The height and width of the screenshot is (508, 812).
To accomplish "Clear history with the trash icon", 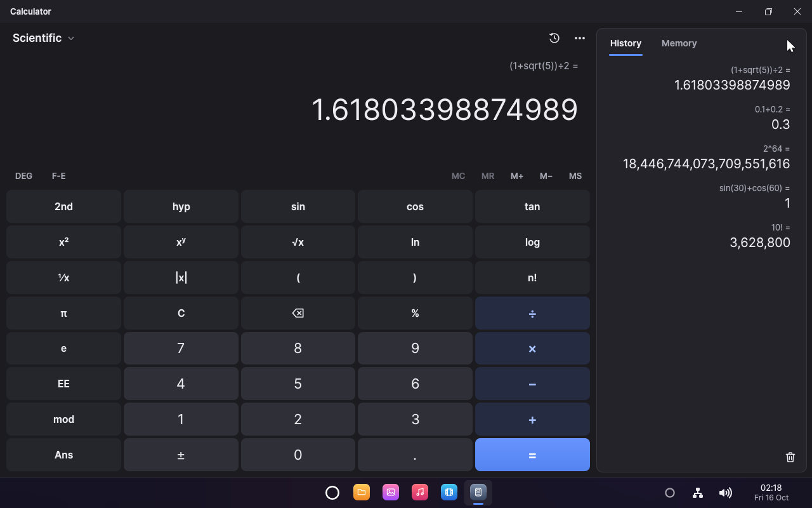I will 790,457.
